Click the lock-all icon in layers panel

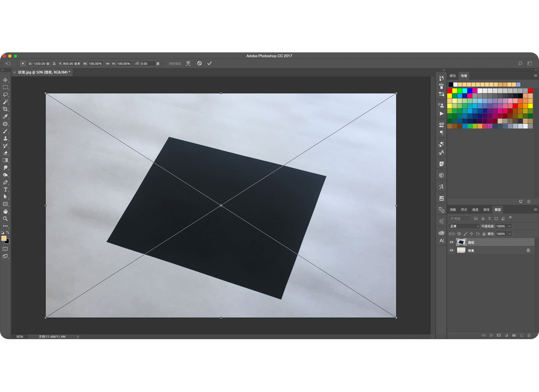pos(484,234)
